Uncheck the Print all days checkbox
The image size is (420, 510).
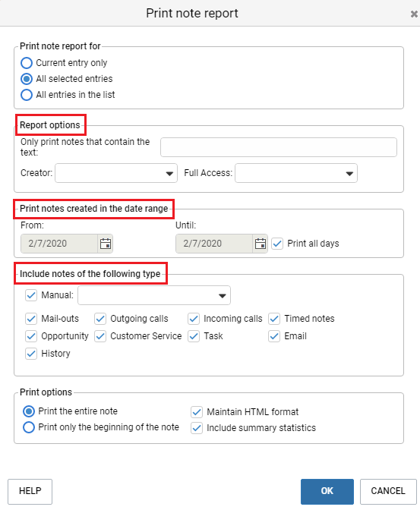tap(277, 244)
